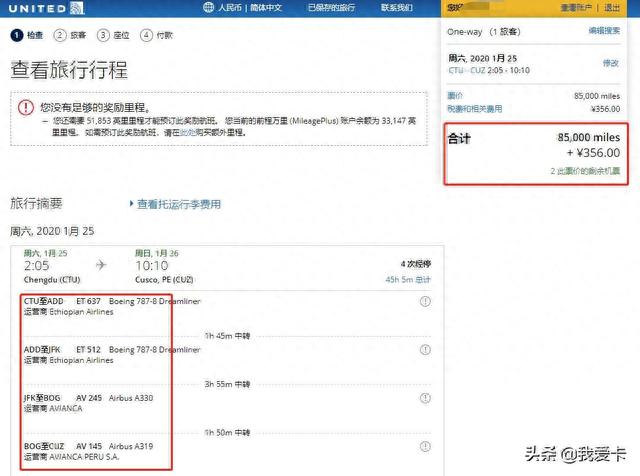Select step 1 检查 in progress bar

pos(27,35)
